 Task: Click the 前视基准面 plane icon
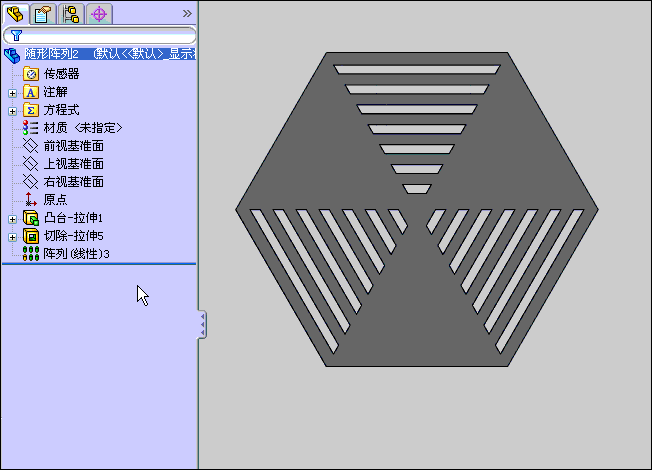(x=30, y=146)
